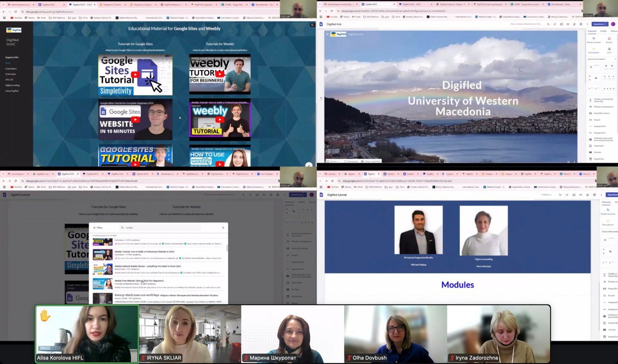Click the back arrow in the video picker

point(94,228)
